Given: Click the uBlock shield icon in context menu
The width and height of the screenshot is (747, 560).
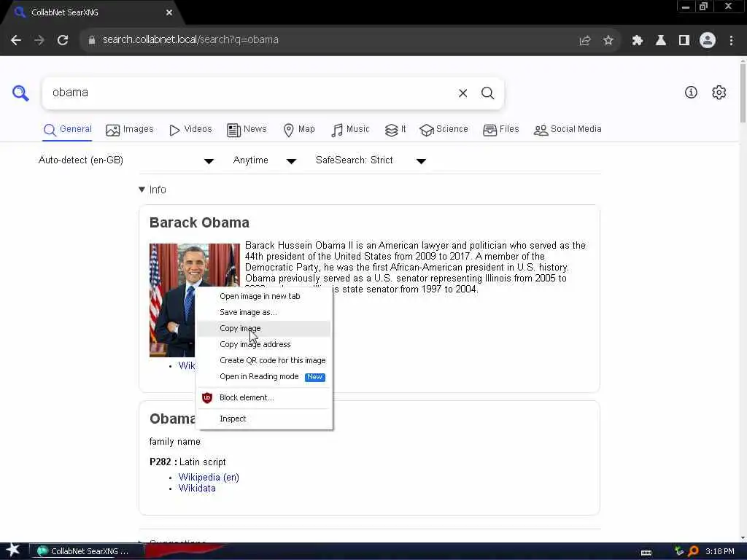Looking at the screenshot, I should point(206,397).
